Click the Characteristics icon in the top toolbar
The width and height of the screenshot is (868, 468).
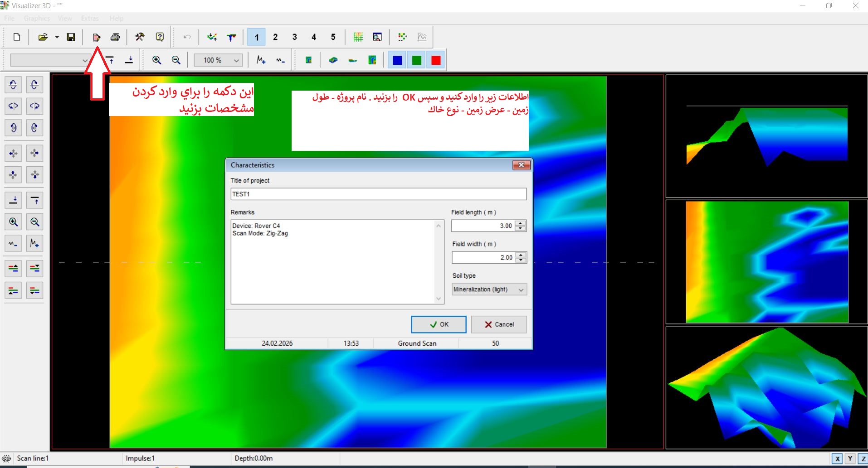click(x=96, y=37)
